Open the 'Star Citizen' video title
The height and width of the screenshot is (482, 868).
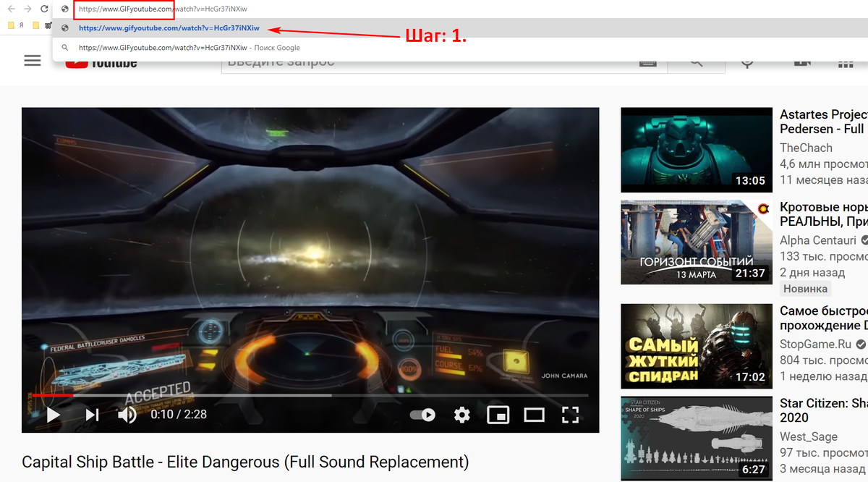[823, 410]
